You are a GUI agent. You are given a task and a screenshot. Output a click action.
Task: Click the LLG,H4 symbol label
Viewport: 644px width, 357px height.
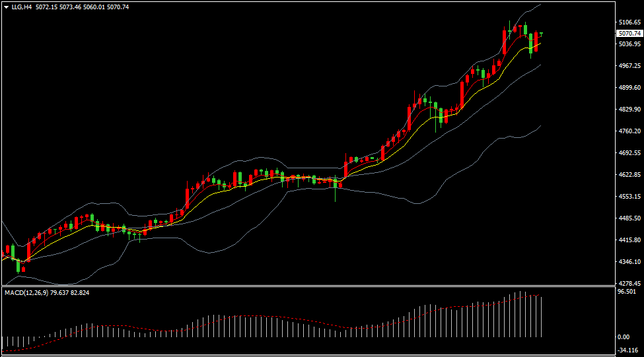coord(22,7)
